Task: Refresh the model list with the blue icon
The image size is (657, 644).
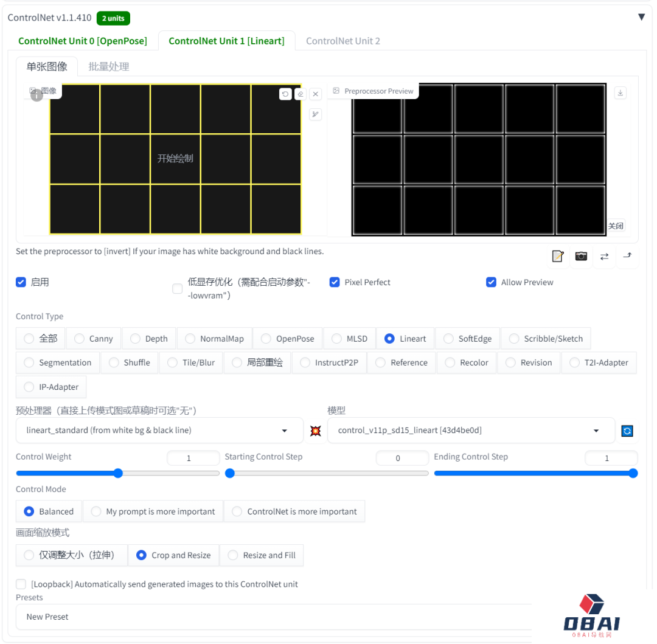Action: point(627,431)
